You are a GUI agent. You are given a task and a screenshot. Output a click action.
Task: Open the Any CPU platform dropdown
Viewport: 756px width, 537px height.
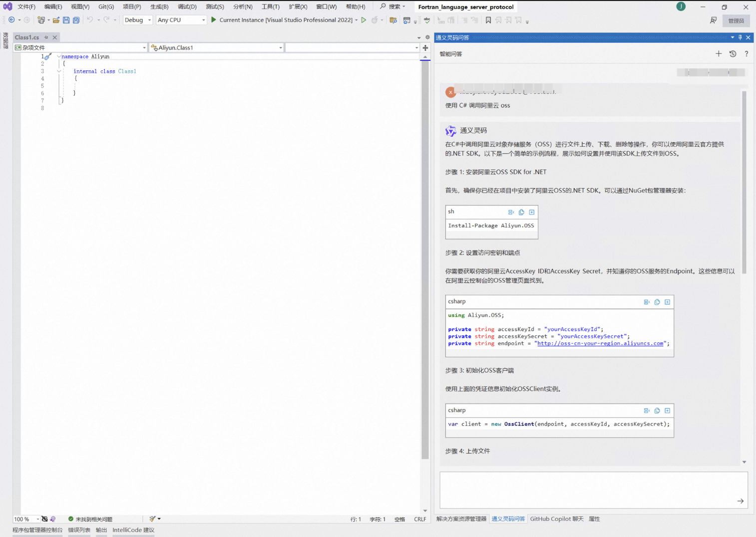pyautogui.click(x=181, y=20)
